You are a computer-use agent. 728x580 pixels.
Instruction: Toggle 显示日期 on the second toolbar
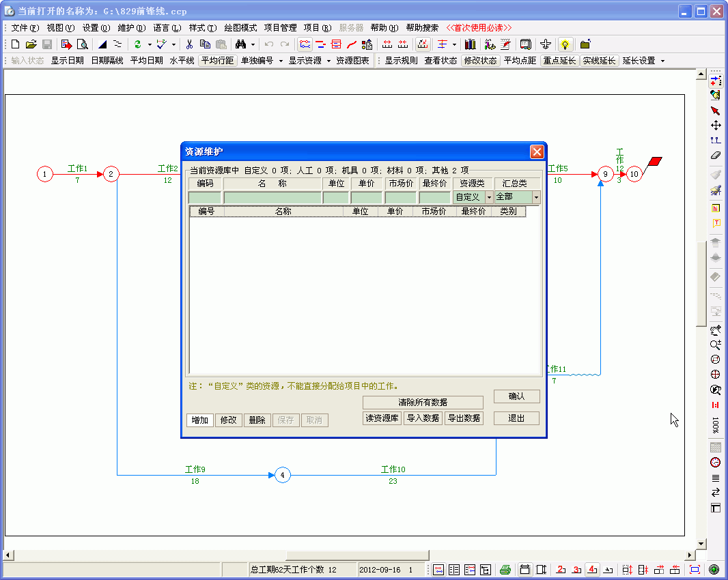68,61
